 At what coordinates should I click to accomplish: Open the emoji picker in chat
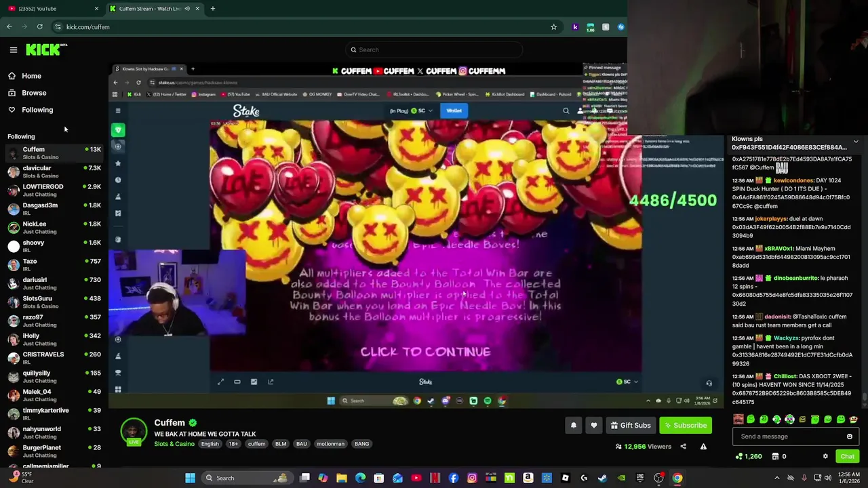(x=849, y=436)
